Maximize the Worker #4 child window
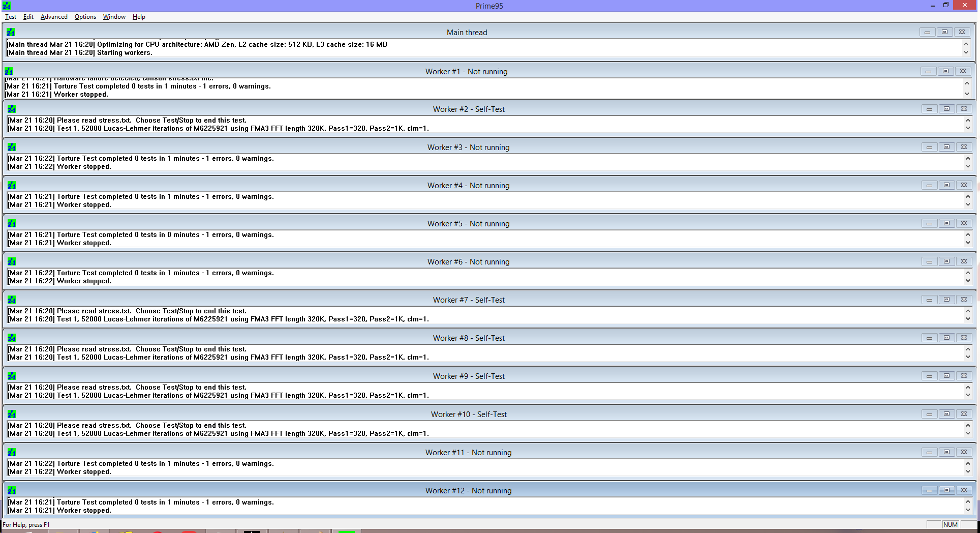Screen dimensions: 980x533 click(x=946, y=185)
